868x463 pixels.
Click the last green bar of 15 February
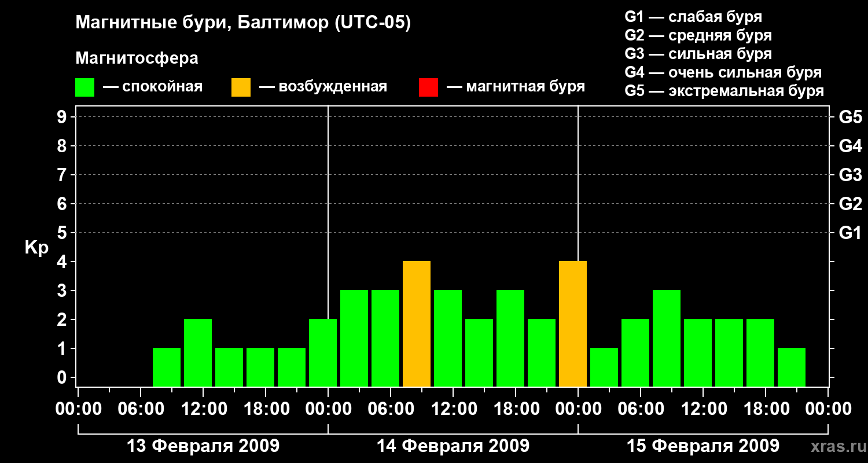pyautogui.click(x=792, y=368)
